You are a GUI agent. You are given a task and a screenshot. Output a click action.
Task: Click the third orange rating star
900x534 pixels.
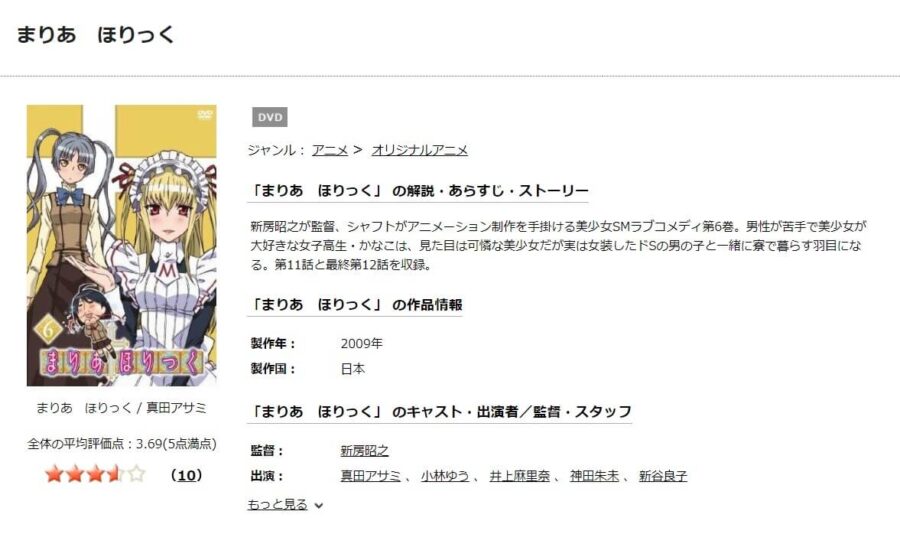[x=95, y=474]
